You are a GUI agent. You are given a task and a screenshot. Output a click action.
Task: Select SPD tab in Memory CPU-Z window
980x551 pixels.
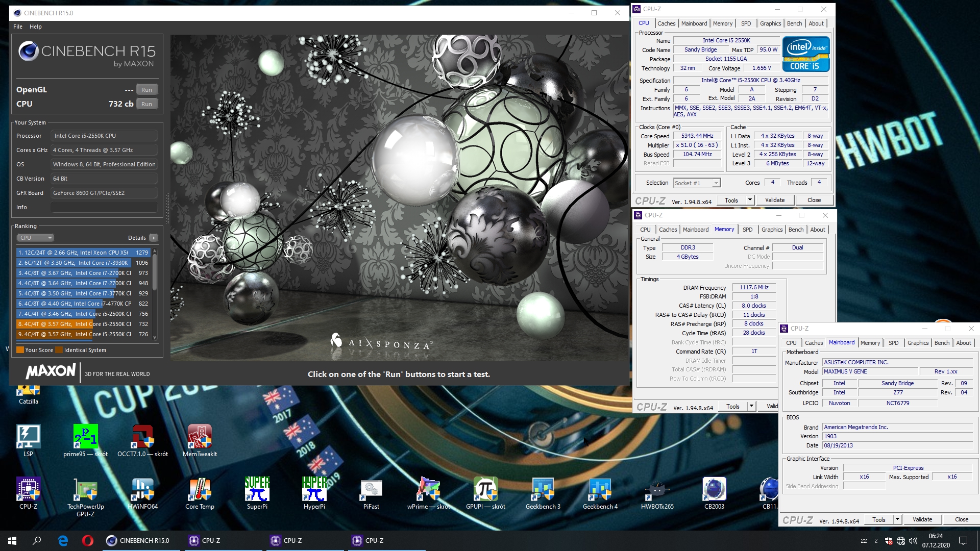tap(747, 230)
